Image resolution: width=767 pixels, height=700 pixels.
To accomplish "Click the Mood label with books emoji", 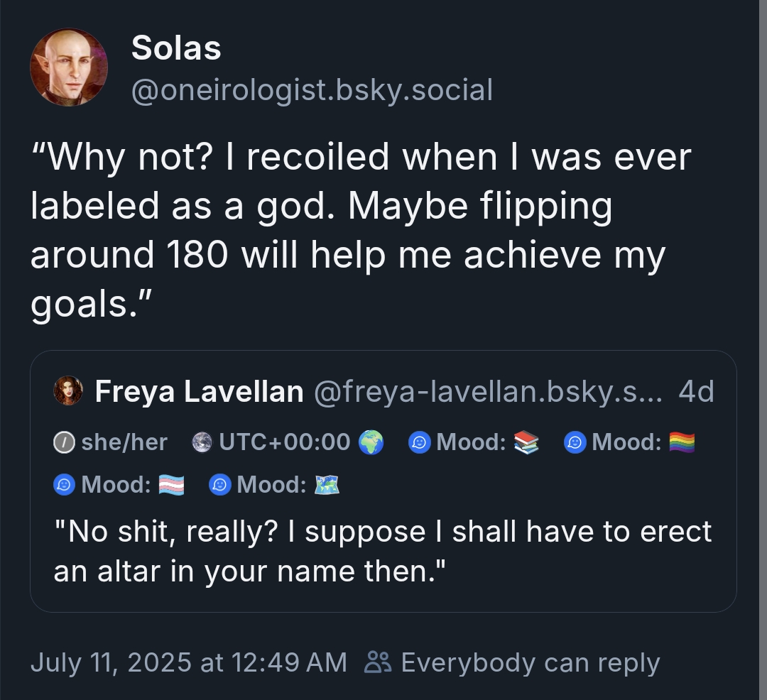I will point(474,442).
